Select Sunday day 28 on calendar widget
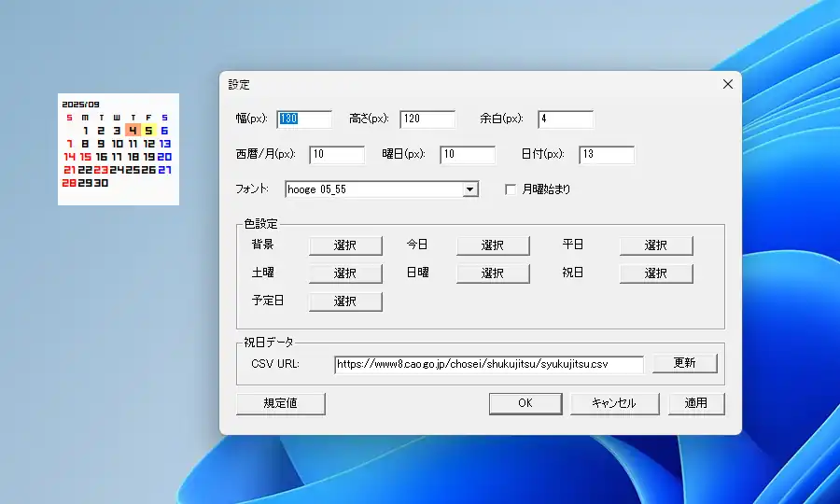 [69, 183]
